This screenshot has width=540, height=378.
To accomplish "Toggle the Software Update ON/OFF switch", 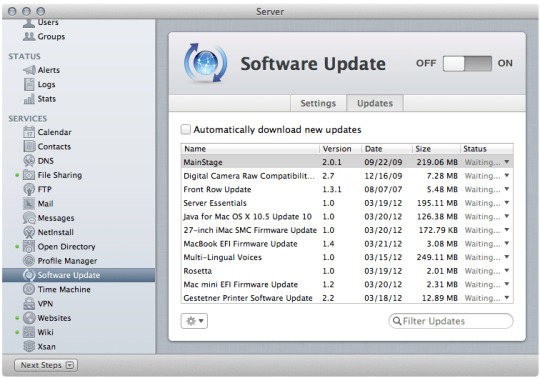I will click(x=467, y=63).
